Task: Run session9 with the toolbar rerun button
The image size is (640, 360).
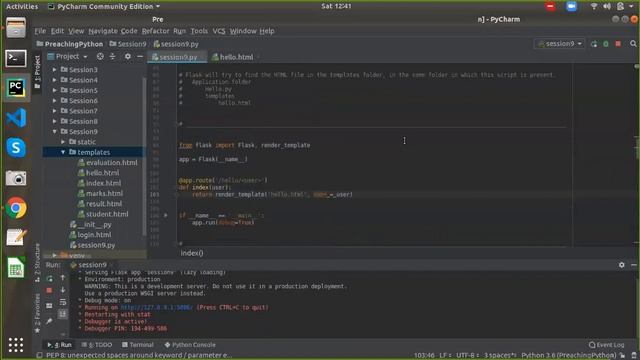Action: click(x=594, y=44)
